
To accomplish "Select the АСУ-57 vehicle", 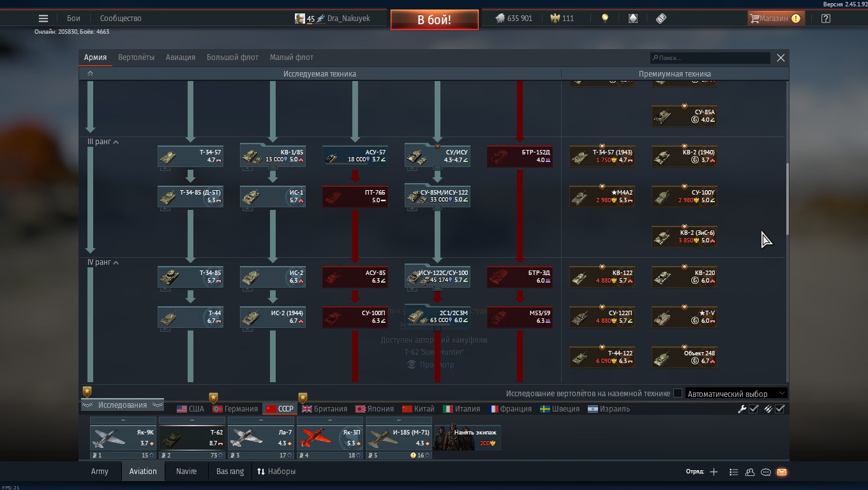I will pos(355,156).
